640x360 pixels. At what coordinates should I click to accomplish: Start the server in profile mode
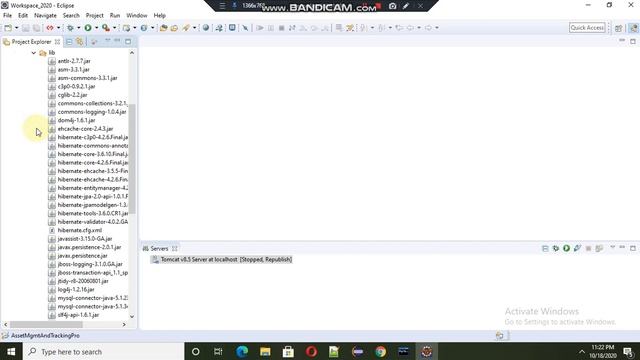coord(577,248)
